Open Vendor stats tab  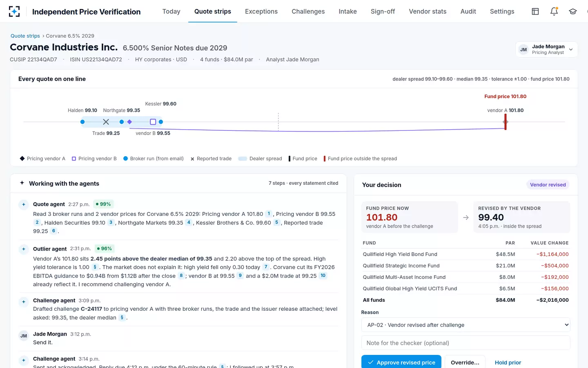428,11
